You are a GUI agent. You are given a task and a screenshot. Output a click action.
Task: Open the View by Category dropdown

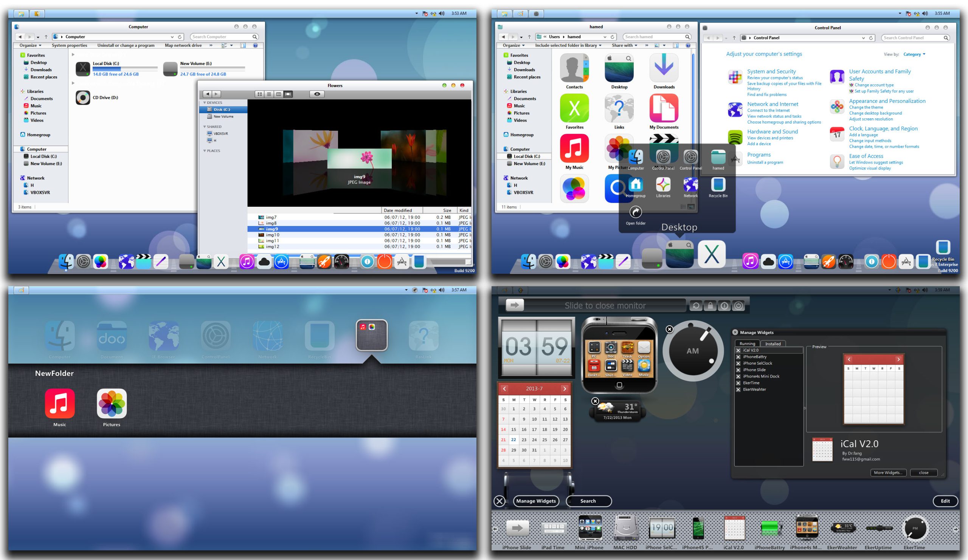tap(914, 54)
